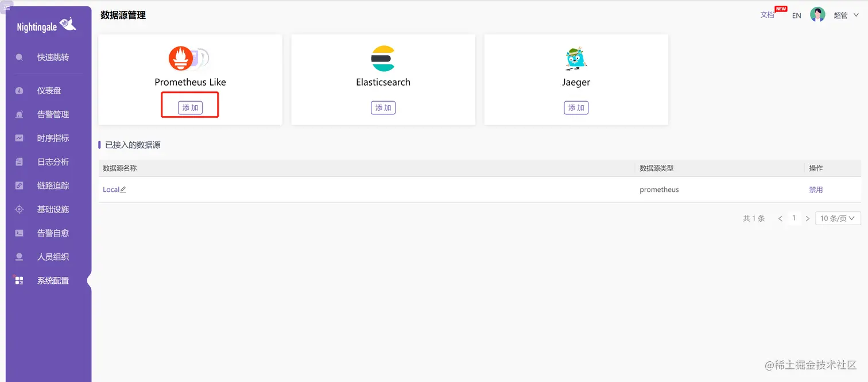
Task: Click the alert management bell icon
Action: click(x=20, y=114)
